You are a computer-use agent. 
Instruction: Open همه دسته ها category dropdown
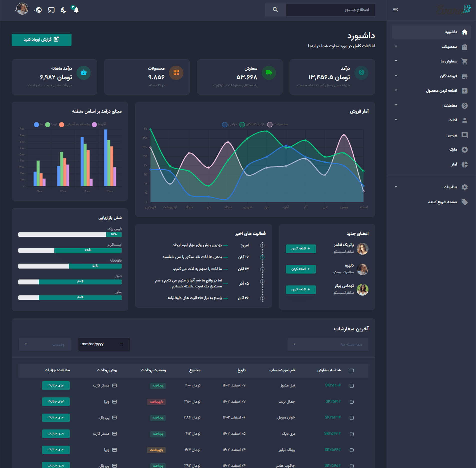coord(328,344)
